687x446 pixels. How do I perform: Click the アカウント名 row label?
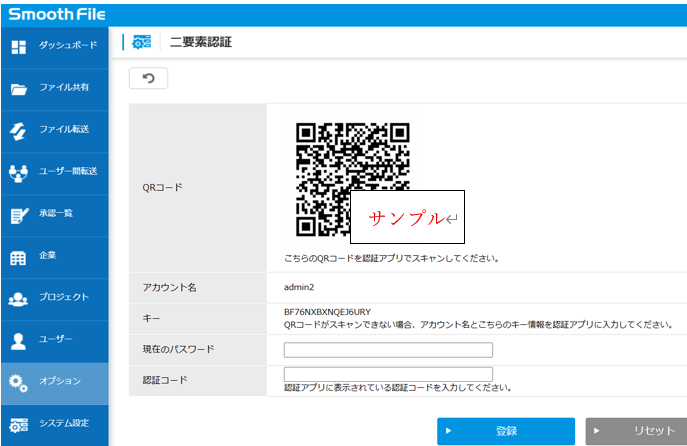click(x=169, y=288)
